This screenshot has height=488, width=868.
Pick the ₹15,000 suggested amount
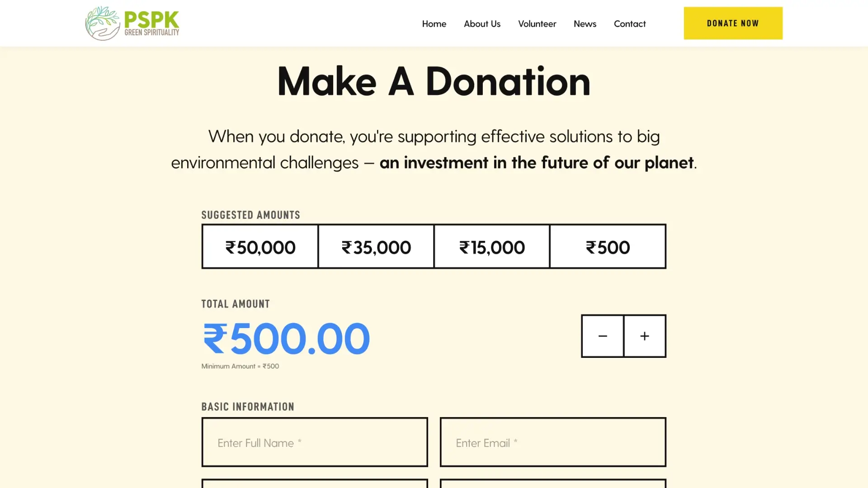[492, 247]
